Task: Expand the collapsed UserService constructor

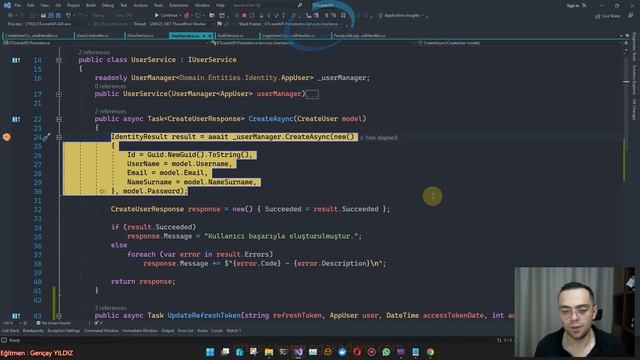Action: point(59,94)
